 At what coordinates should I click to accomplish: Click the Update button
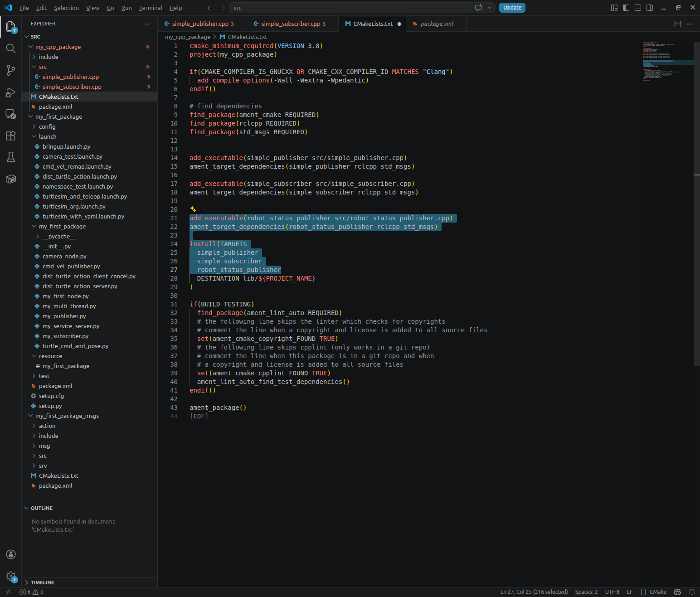[512, 8]
